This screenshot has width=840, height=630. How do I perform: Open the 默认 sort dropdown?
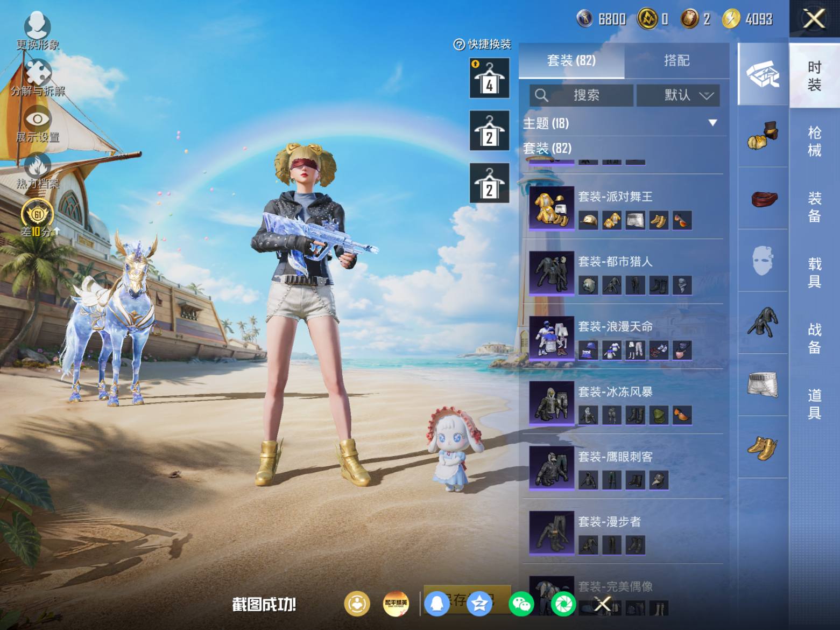[x=677, y=95]
